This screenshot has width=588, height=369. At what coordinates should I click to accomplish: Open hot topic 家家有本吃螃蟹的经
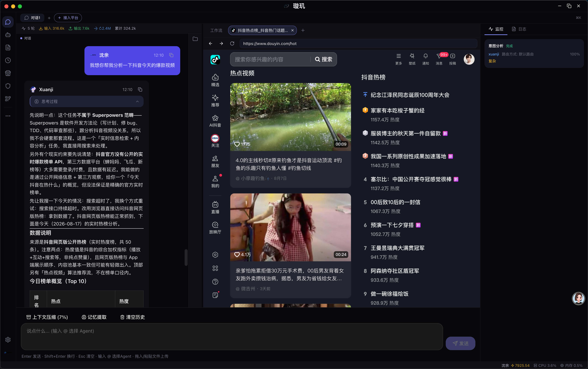(397, 111)
